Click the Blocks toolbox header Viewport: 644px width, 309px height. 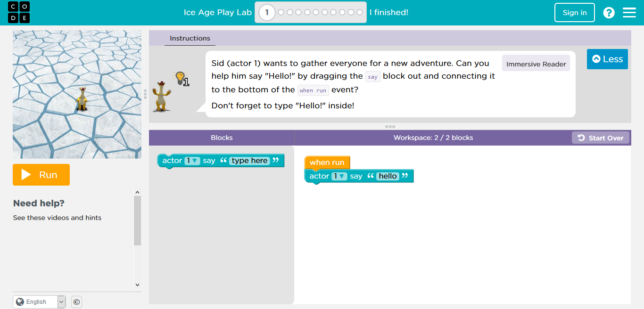click(x=222, y=138)
